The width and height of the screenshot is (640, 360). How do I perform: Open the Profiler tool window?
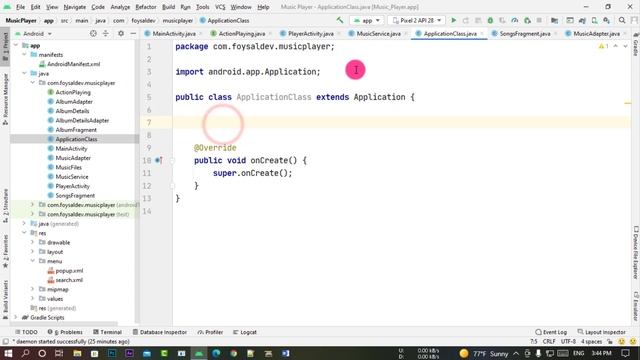[x=210, y=332]
